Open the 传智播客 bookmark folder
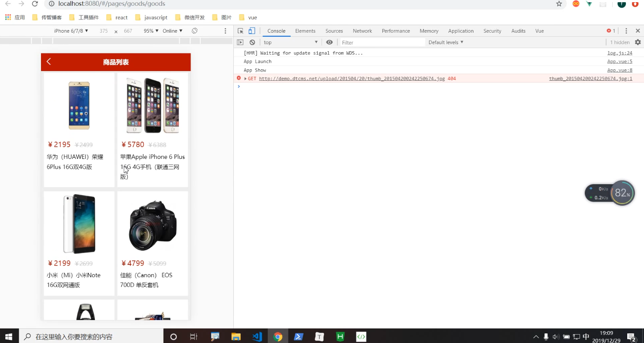The image size is (644, 343). pyautogui.click(x=47, y=18)
